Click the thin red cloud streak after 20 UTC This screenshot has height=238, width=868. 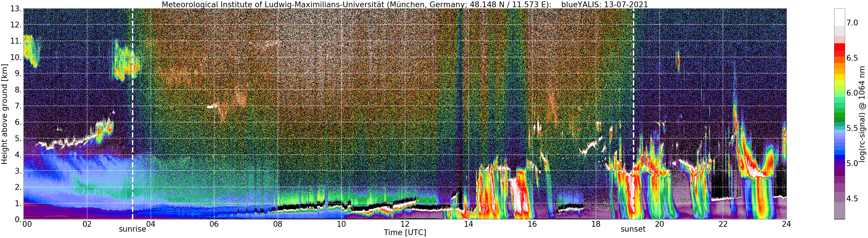click(x=678, y=62)
